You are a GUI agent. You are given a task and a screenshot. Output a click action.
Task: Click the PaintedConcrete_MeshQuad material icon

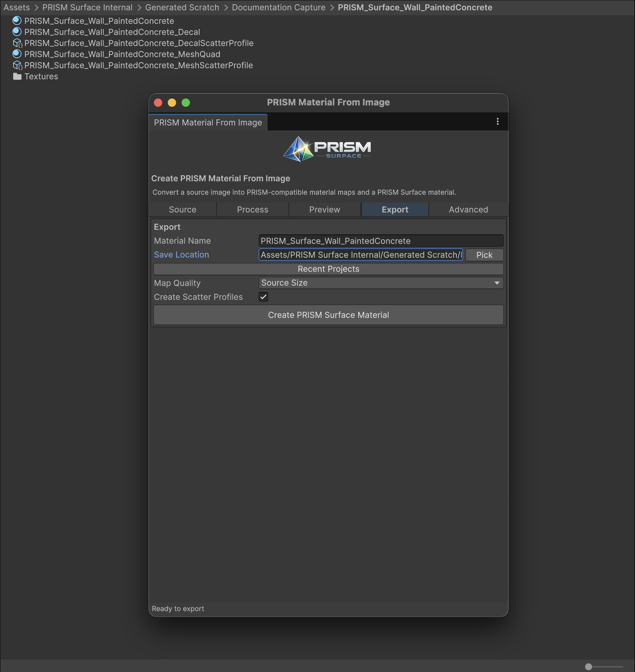tap(17, 54)
